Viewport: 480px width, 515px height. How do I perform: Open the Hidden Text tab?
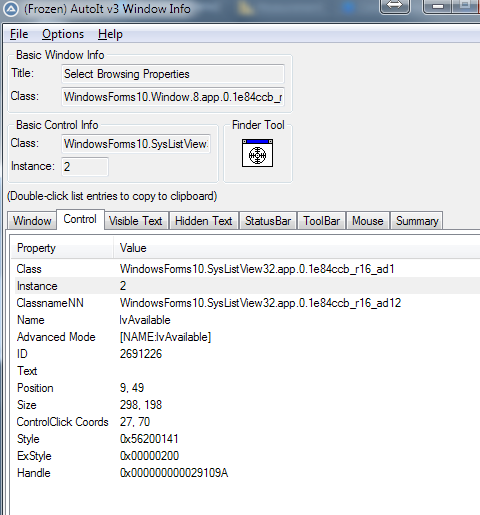(204, 221)
